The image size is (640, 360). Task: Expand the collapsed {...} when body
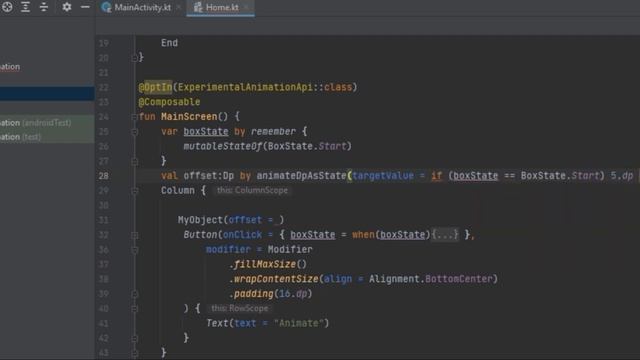(445, 235)
